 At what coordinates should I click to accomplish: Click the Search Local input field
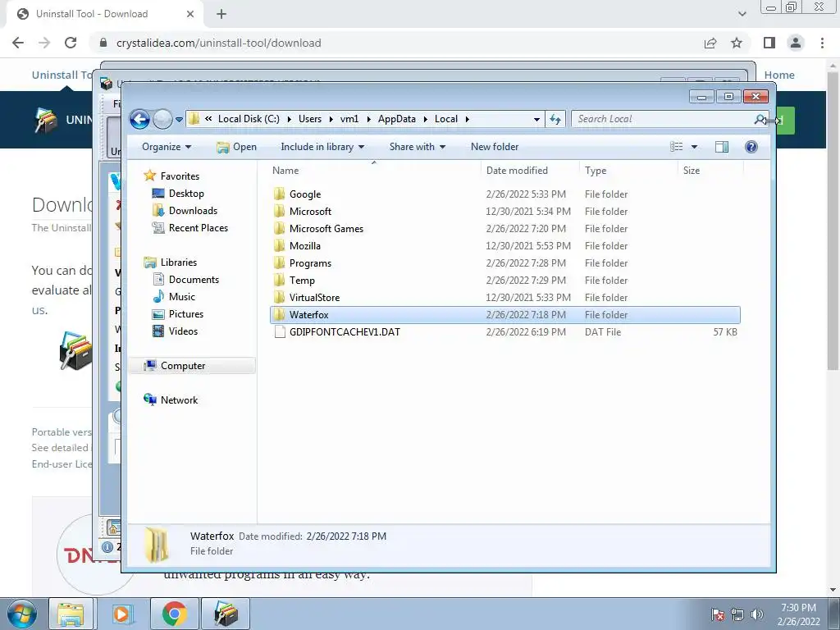663,119
